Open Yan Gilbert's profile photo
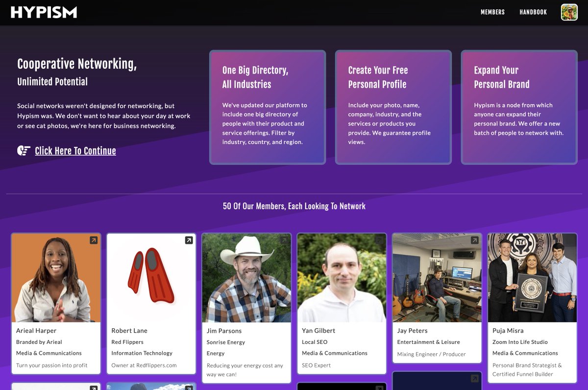Viewport: 588px width, 390px height. click(x=342, y=278)
